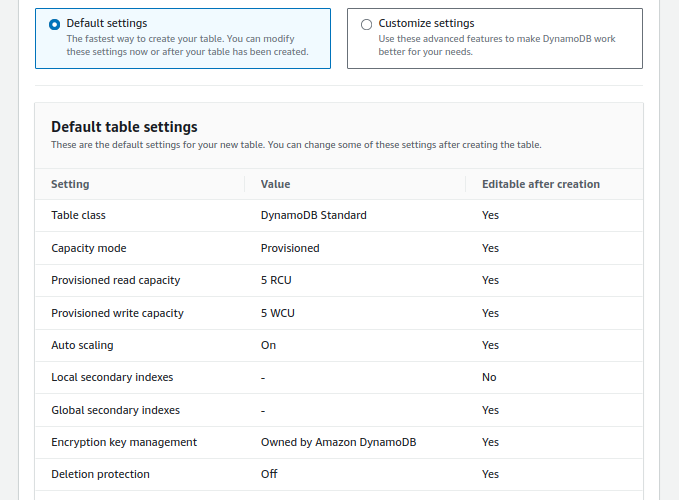The height and width of the screenshot is (500, 679).
Task: Click the Default settings option card description
Action: click(187, 45)
